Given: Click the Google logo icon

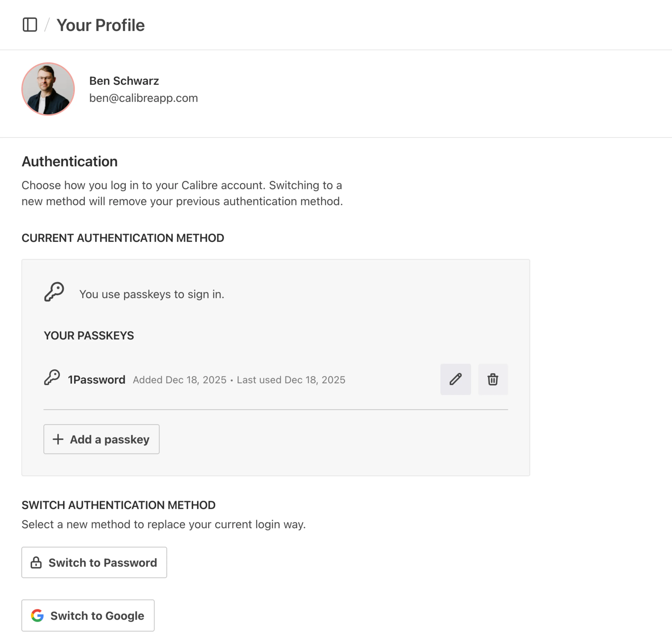Looking at the screenshot, I should click(x=37, y=615).
